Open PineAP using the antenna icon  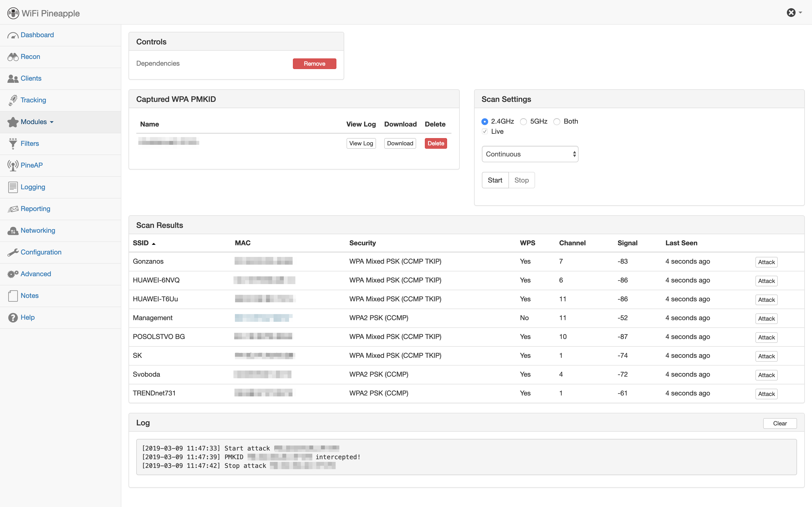[13, 165]
